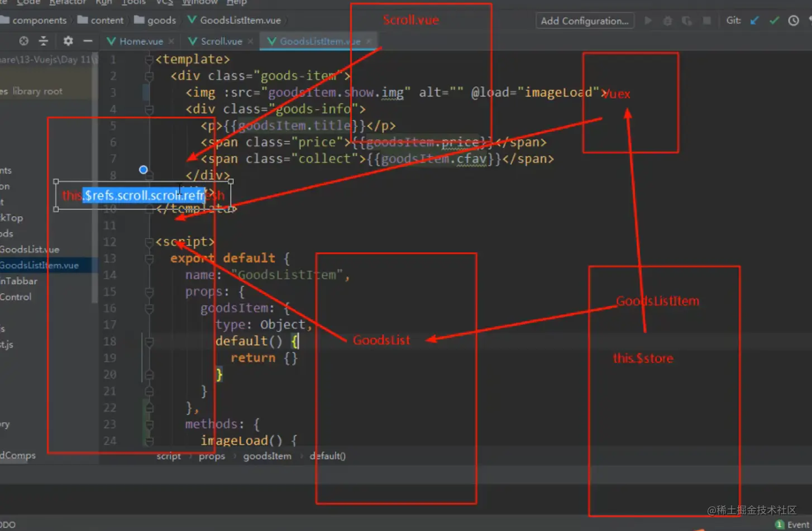Click goodsItem in the bottom structure breadcrumb

[267, 456]
